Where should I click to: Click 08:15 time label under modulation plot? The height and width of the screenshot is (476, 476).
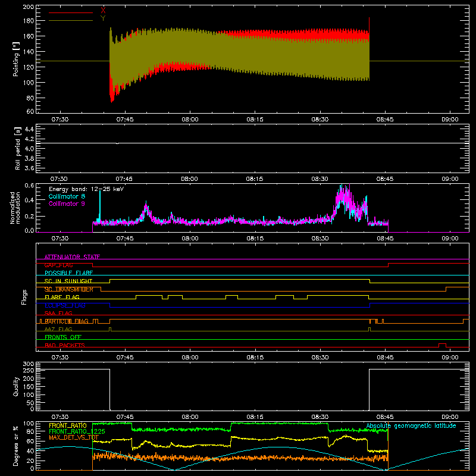coord(255,239)
